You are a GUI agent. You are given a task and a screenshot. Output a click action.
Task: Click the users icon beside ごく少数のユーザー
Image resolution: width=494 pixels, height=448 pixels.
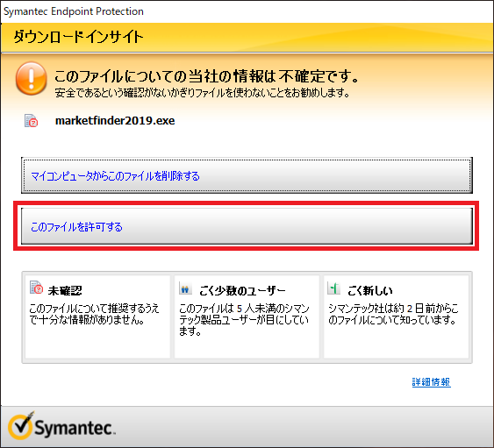(x=185, y=288)
